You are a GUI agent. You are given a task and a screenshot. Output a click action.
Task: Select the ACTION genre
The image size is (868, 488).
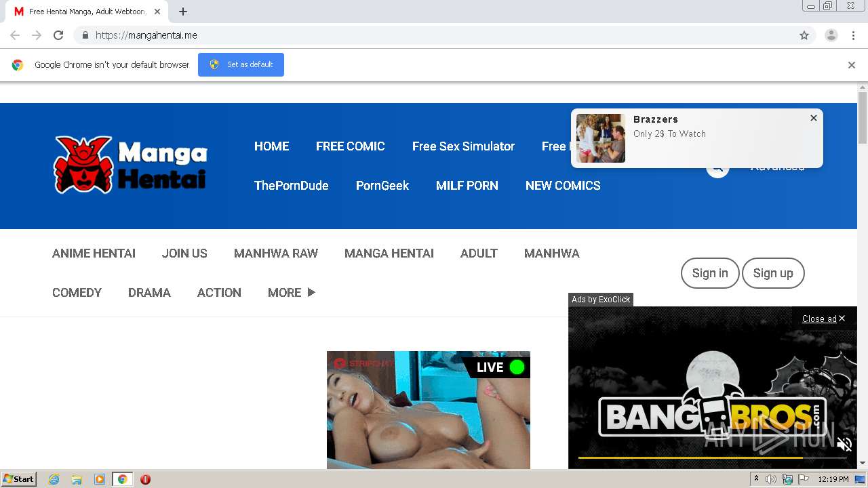[x=219, y=293]
